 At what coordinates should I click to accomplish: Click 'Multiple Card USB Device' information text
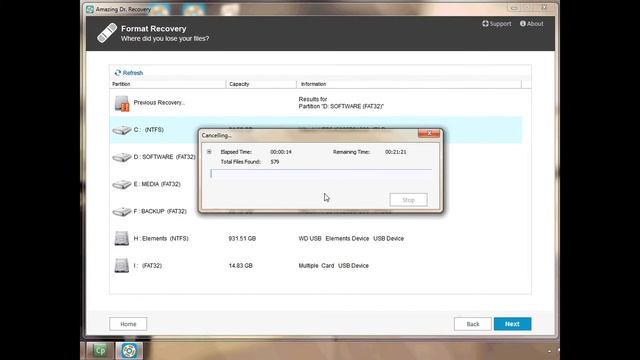pyautogui.click(x=333, y=266)
